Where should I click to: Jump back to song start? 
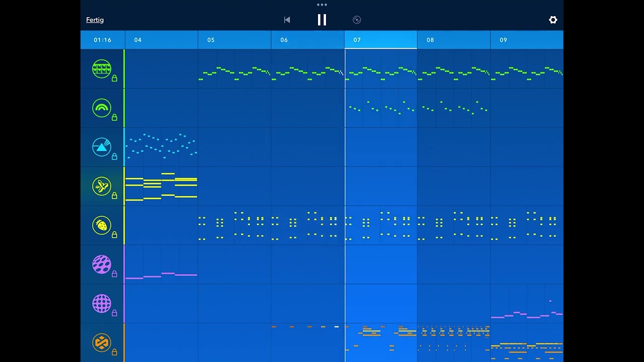pyautogui.click(x=287, y=20)
